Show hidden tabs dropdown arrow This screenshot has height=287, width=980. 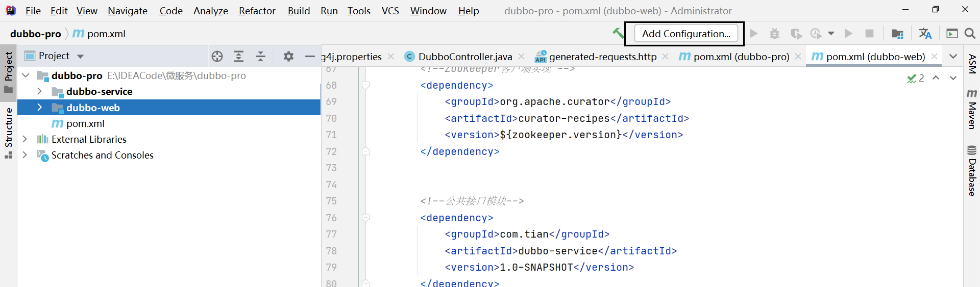coord(953,57)
